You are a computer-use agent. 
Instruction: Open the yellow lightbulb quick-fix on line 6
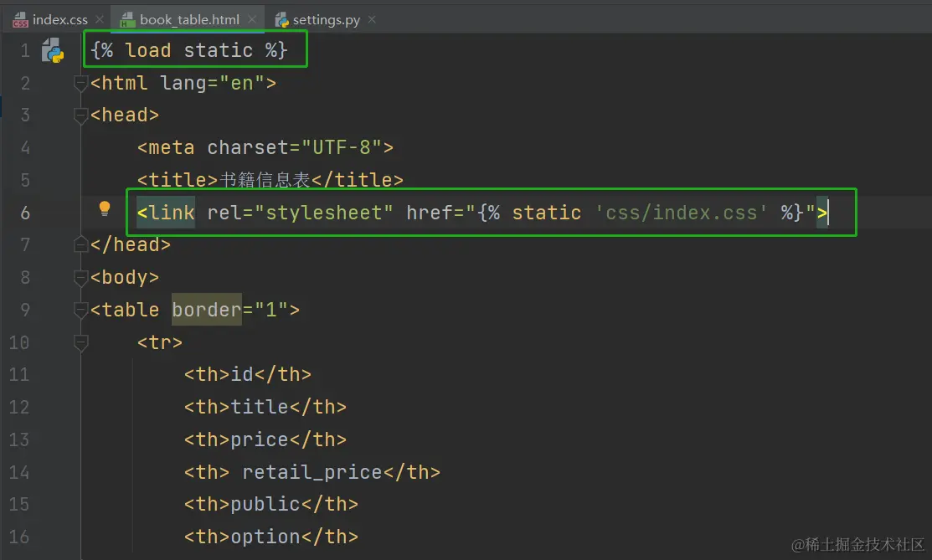pyautogui.click(x=105, y=208)
